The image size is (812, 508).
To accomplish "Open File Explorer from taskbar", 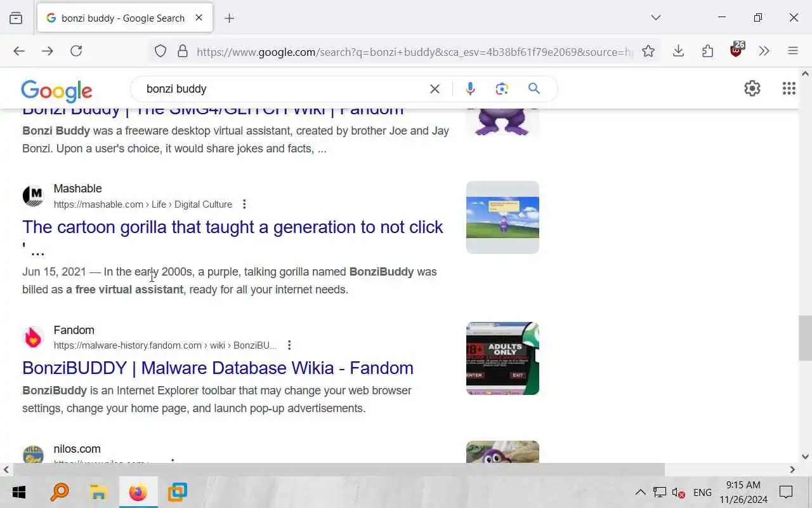I will tap(98, 492).
